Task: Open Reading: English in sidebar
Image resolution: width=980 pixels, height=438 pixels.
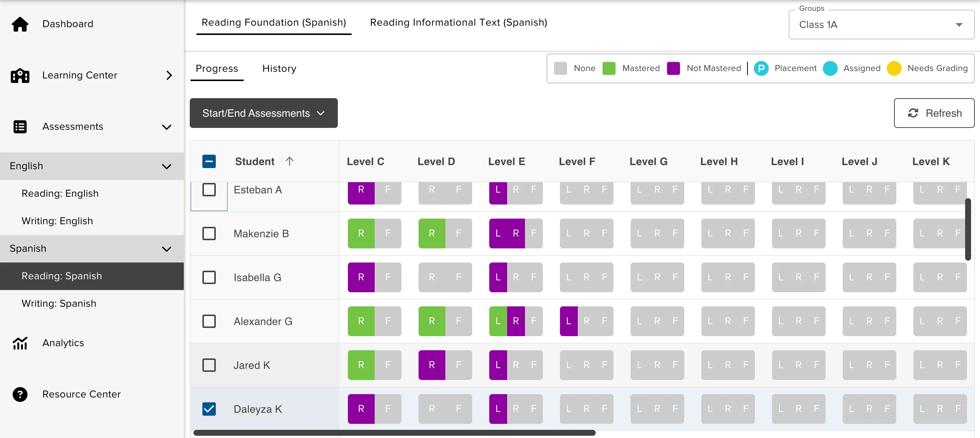Action: 92,193
